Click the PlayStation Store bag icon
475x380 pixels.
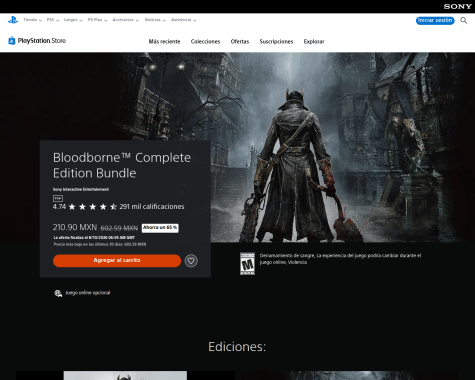tap(12, 41)
